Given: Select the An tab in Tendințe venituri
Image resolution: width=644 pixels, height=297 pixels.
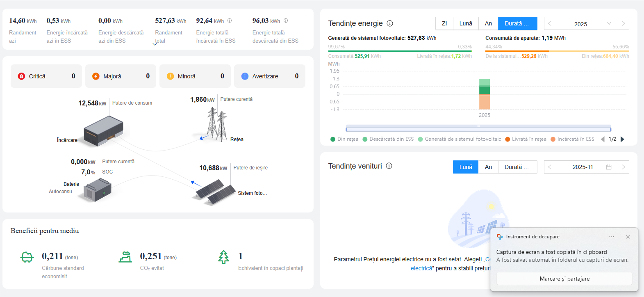Looking at the screenshot, I should [x=488, y=167].
